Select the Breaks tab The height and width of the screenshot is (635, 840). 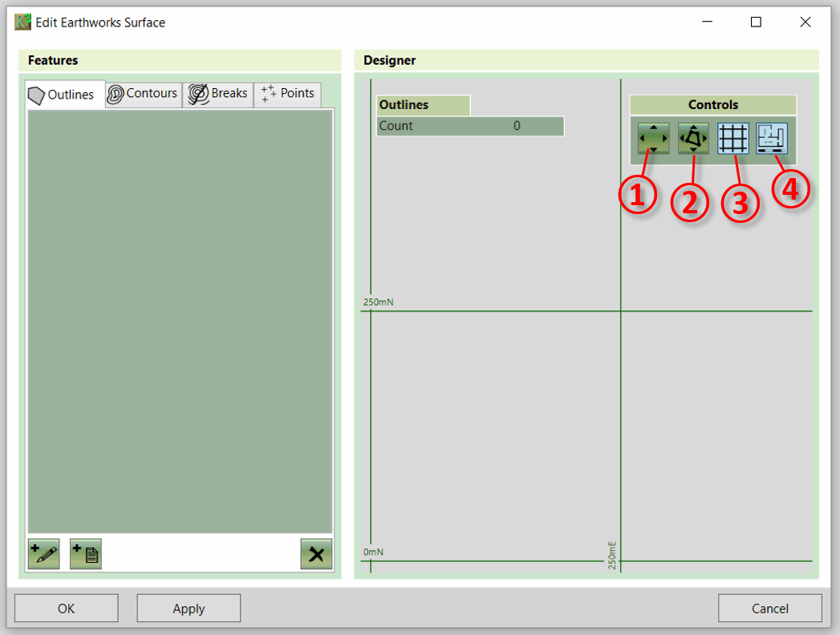point(218,94)
